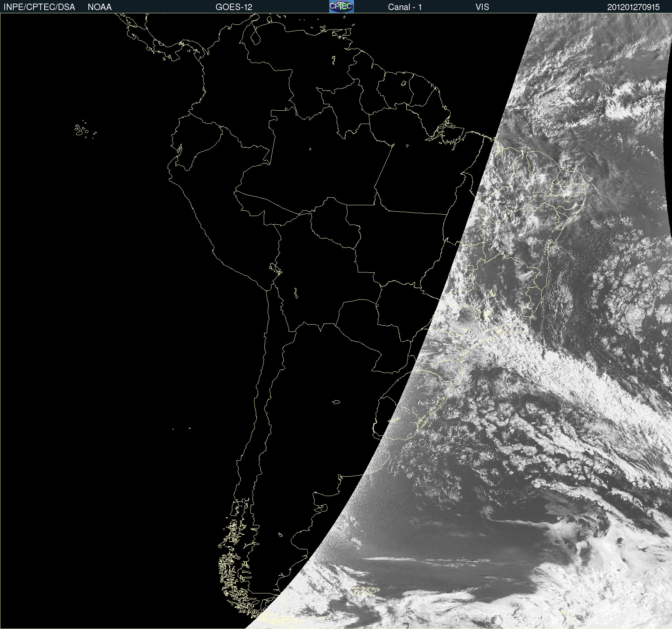Click the CPTEC logo icon

point(341,6)
